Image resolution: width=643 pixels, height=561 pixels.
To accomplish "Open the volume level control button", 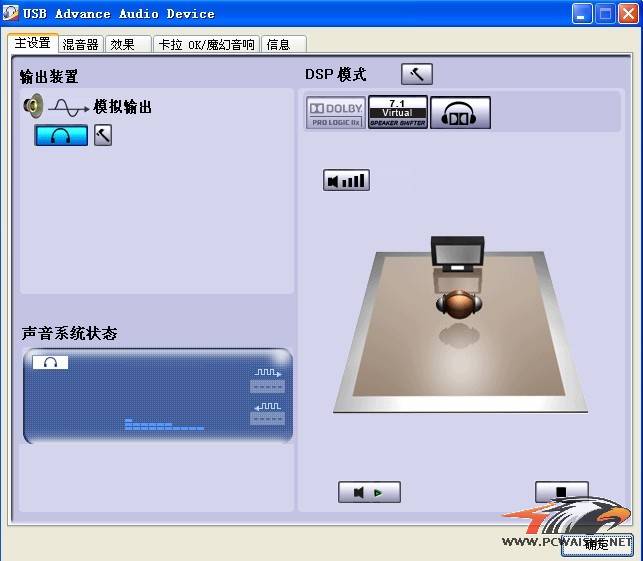I will click(346, 181).
